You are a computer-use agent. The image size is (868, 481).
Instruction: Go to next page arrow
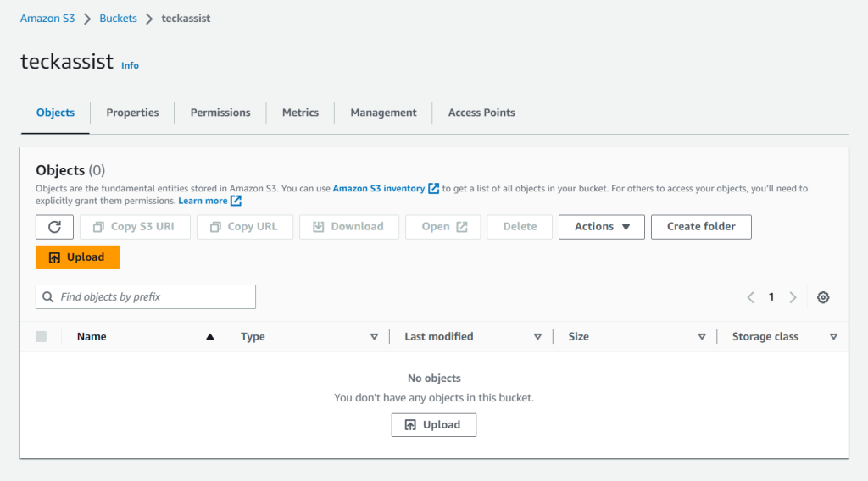pos(793,297)
